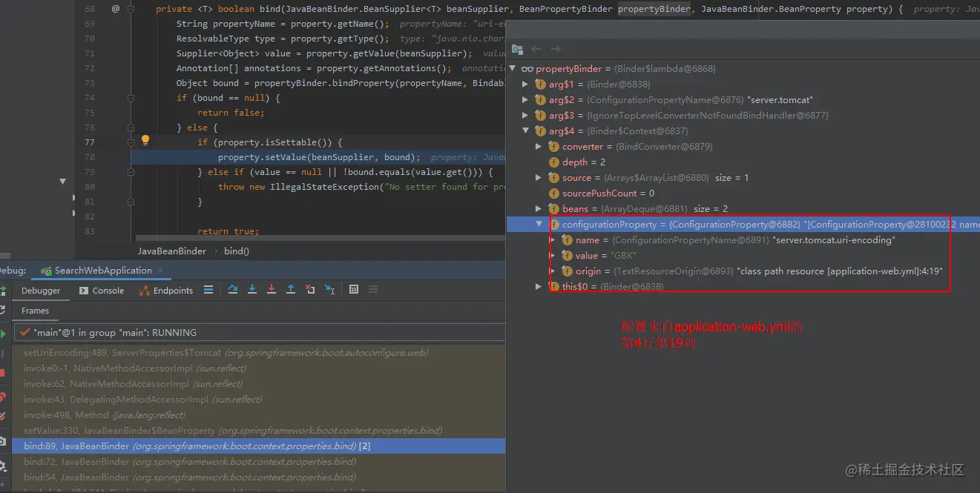Click the name "server.tomcat.uri-encoding" row
The width and height of the screenshot is (980, 493).
click(x=743, y=240)
